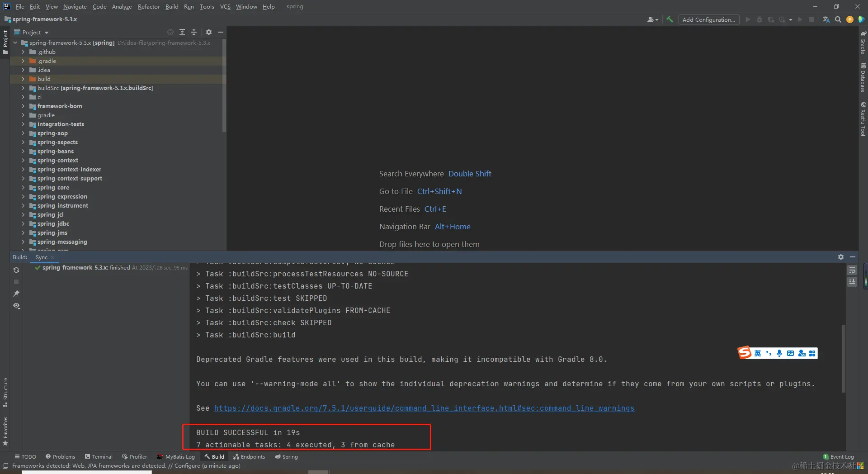Toggle Sogou English/Chinese mode

(x=758, y=353)
